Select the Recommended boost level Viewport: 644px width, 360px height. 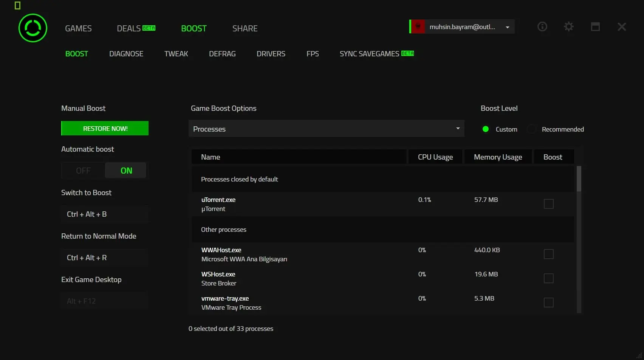[556, 129]
